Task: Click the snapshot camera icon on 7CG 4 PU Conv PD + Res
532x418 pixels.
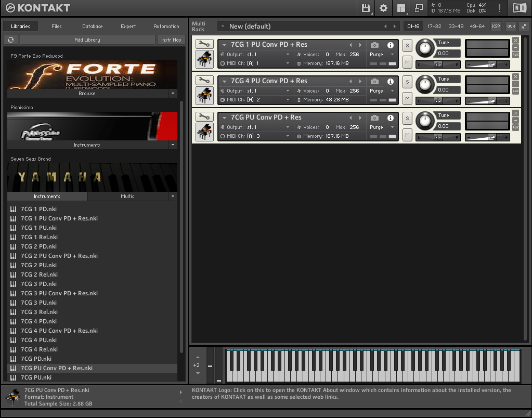Action: (x=374, y=81)
